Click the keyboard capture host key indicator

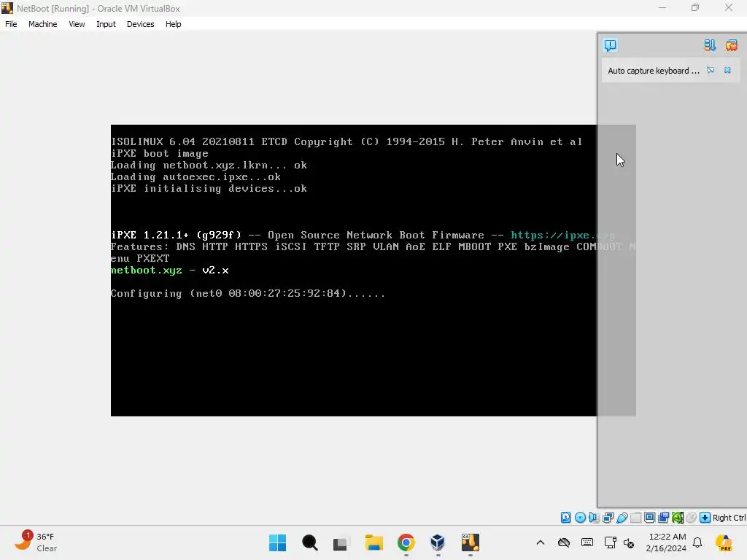705,518
